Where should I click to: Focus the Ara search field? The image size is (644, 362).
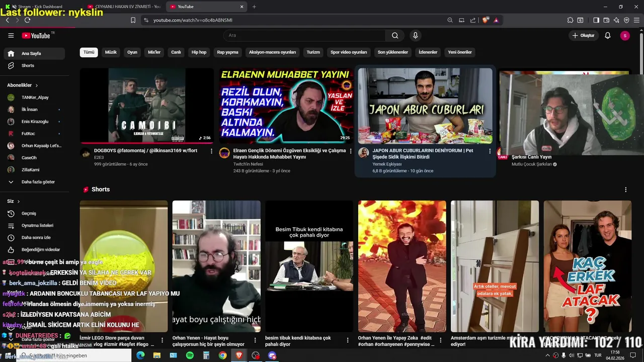[304, 35]
